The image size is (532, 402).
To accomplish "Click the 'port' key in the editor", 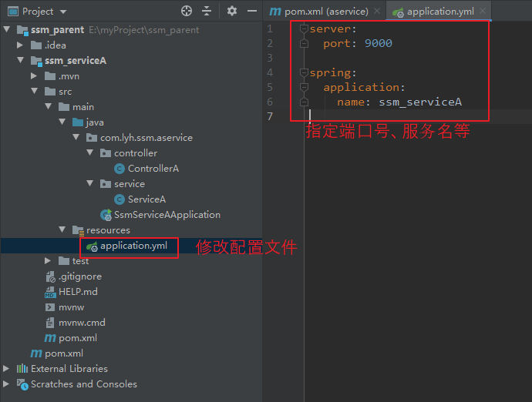I will click(x=337, y=44).
